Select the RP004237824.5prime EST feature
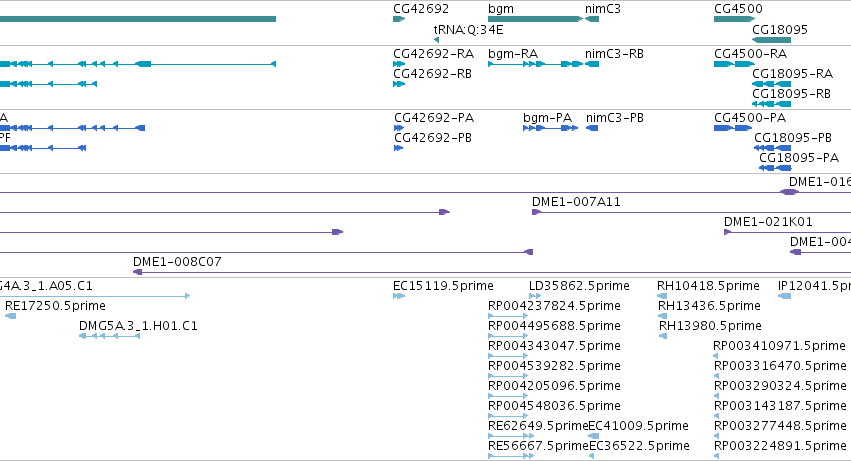Screen dimensions: 851x461 (508, 316)
